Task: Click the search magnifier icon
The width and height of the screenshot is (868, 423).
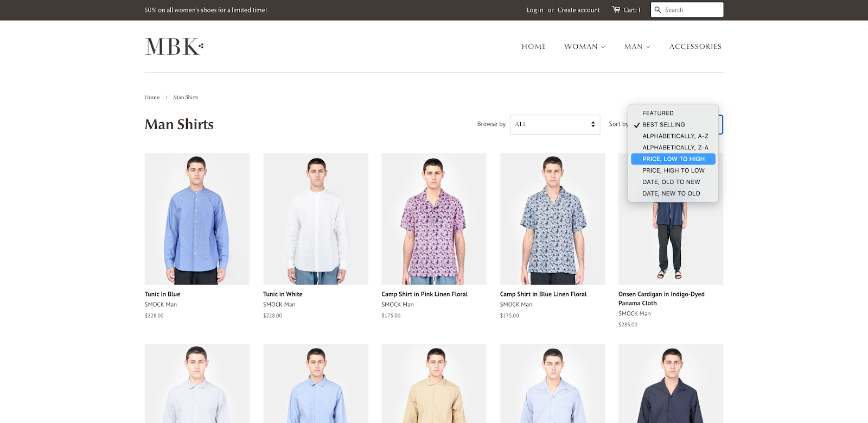Action: coord(658,10)
